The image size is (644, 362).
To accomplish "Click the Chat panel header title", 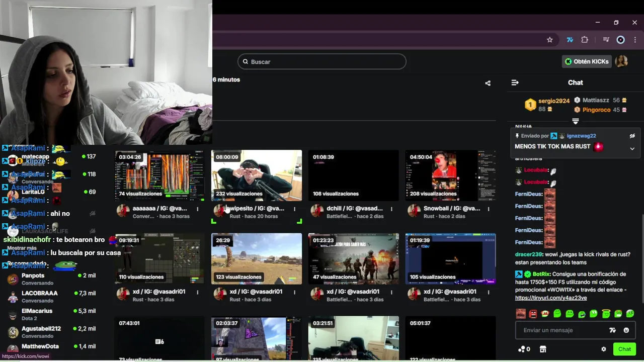I will click(x=575, y=82).
